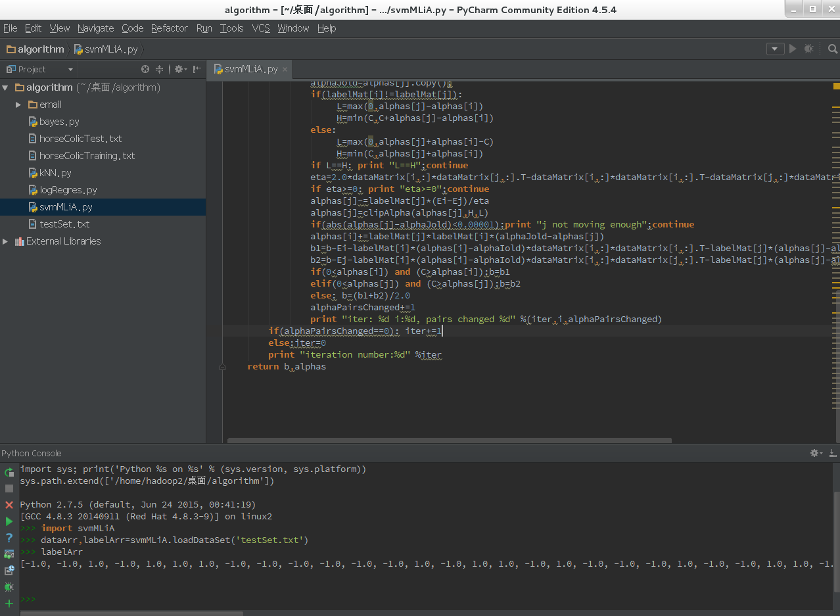Open the Refactor menu

(x=169, y=28)
